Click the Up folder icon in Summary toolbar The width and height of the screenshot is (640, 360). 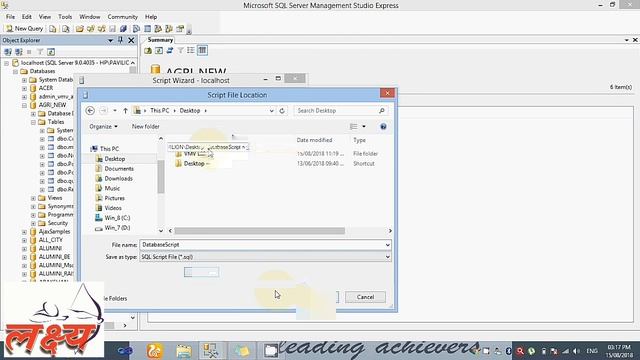[148, 50]
